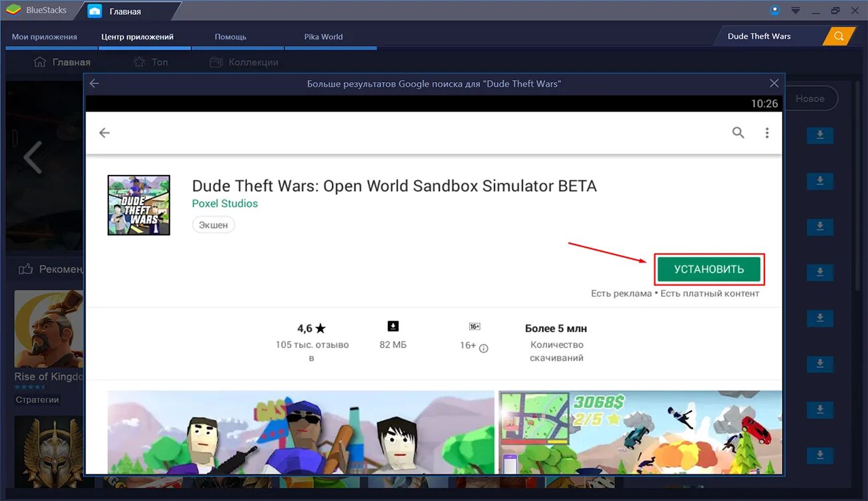Image resolution: width=868 pixels, height=501 pixels.
Task: Click the Стратегии category label
Action: tap(37, 399)
